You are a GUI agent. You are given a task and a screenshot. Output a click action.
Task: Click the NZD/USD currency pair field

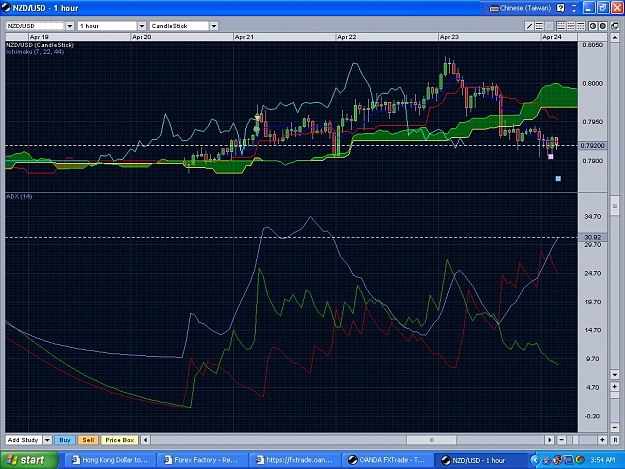(35, 26)
